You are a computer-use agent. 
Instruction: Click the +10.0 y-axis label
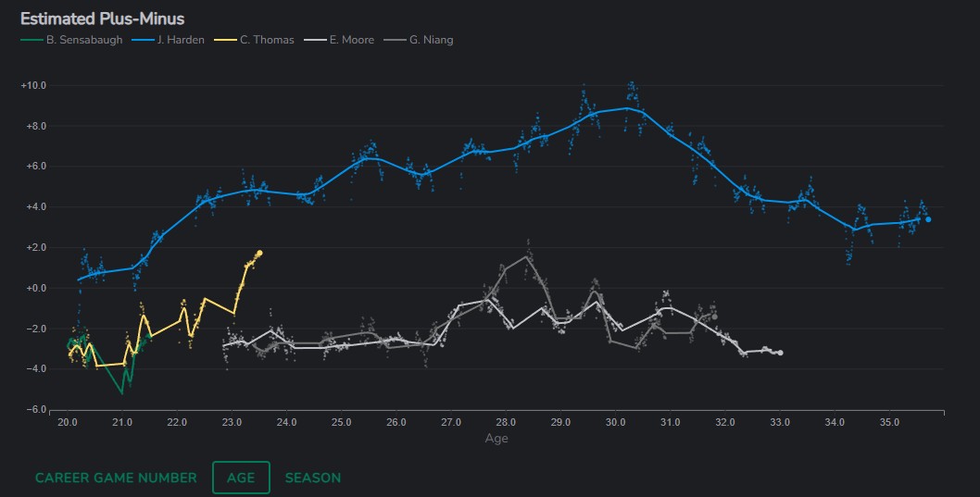pos(33,85)
